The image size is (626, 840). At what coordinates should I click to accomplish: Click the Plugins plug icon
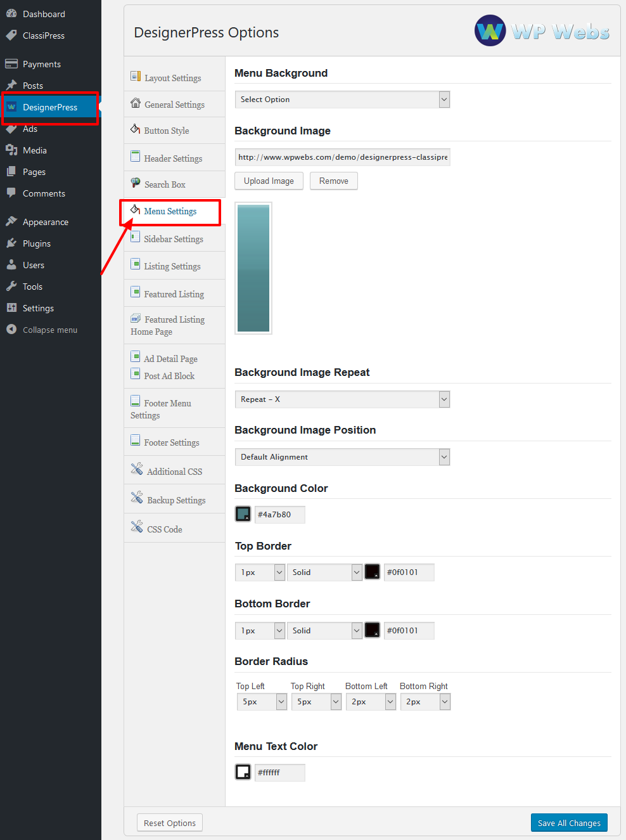coord(11,243)
